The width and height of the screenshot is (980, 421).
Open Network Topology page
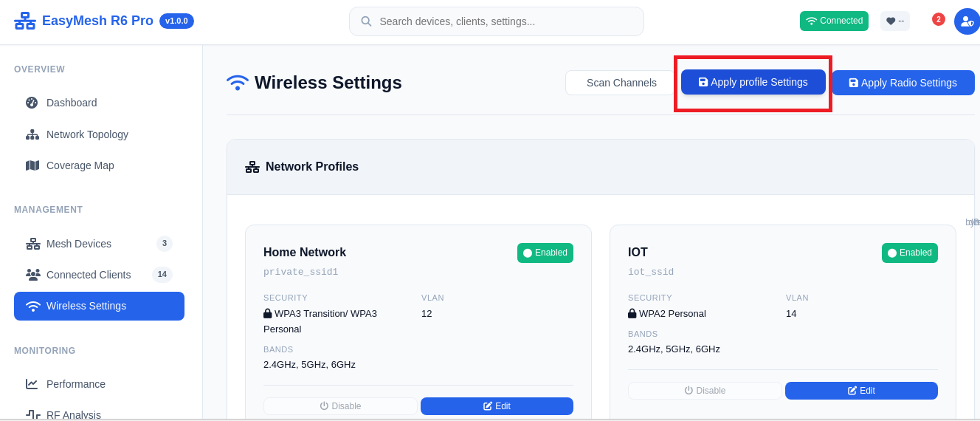(99, 134)
